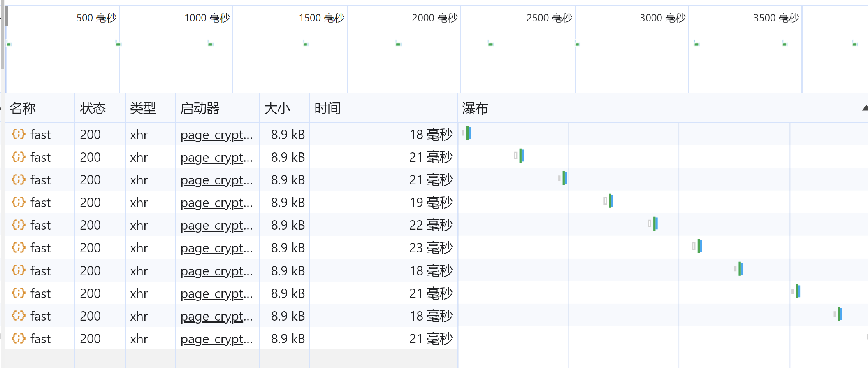Click the XHR icon in the 23 毫秒 row

click(18, 247)
